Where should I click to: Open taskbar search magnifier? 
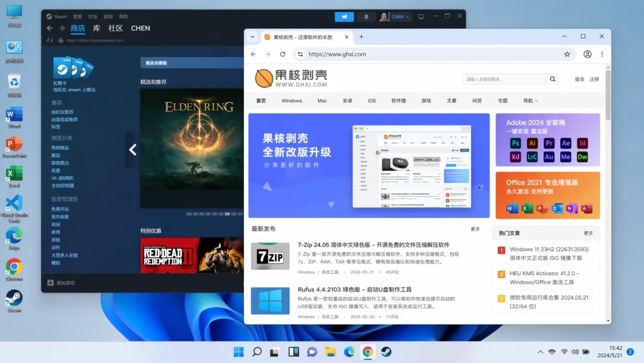[257, 352]
